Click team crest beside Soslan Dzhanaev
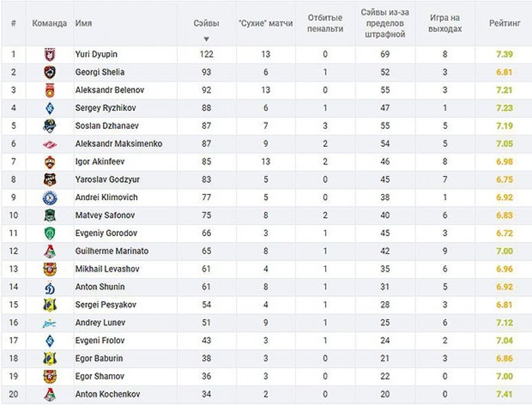The image size is (532, 406). [50, 126]
